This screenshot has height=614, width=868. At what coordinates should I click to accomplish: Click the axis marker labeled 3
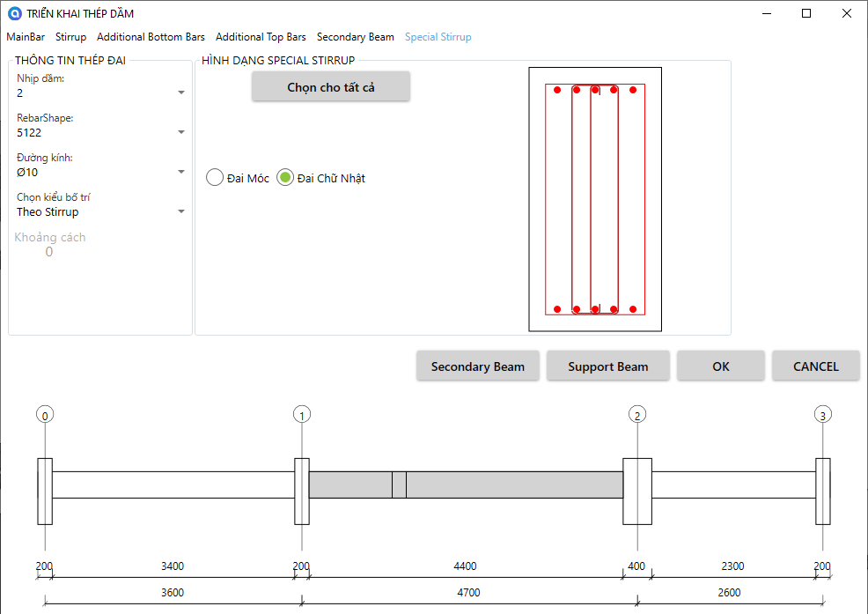822,415
